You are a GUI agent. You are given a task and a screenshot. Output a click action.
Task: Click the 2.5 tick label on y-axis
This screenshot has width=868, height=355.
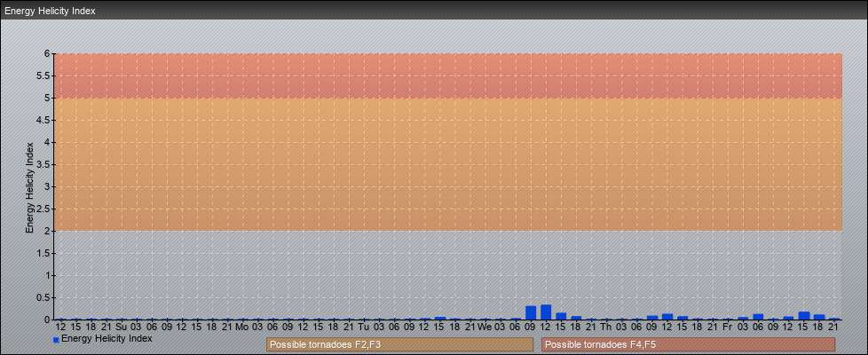tap(44, 209)
